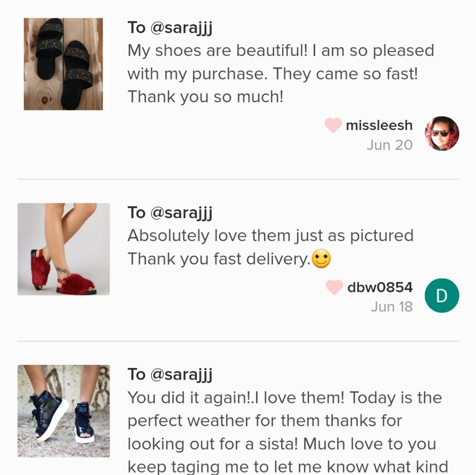The image size is (476, 475).
Task: Select the 'My shoes are beautiful!' sentence
Action: [218, 50]
